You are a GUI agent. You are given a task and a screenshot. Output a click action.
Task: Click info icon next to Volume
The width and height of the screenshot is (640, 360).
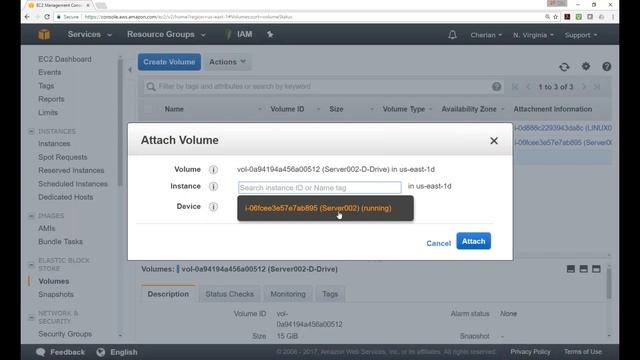pyautogui.click(x=213, y=169)
